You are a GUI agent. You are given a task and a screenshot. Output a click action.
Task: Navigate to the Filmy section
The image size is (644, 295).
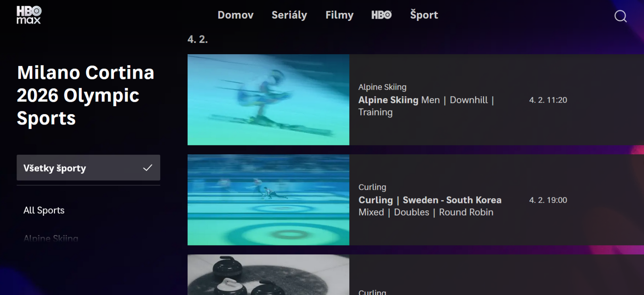point(339,15)
